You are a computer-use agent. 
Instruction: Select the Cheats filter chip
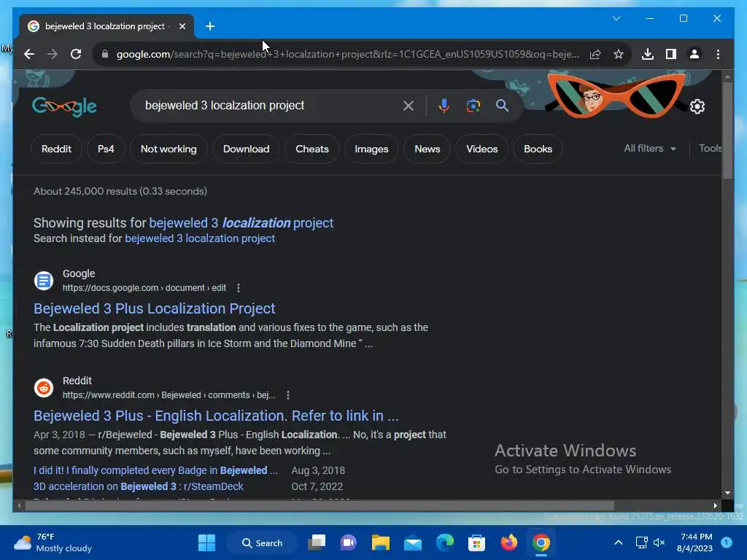312,149
